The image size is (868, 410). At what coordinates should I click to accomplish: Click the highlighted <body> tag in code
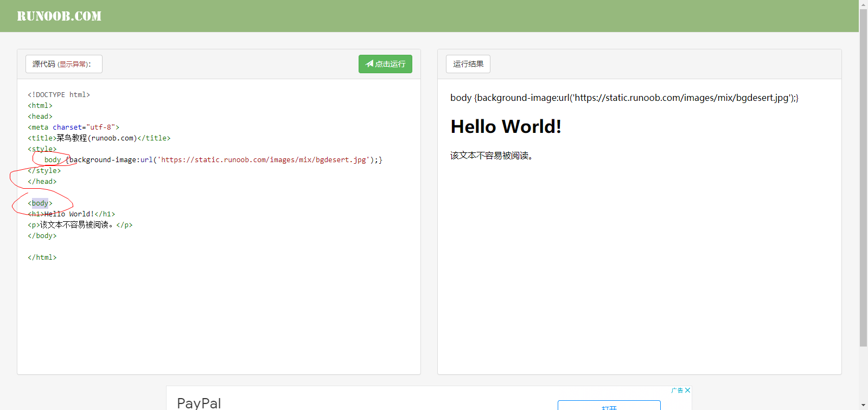(40, 203)
